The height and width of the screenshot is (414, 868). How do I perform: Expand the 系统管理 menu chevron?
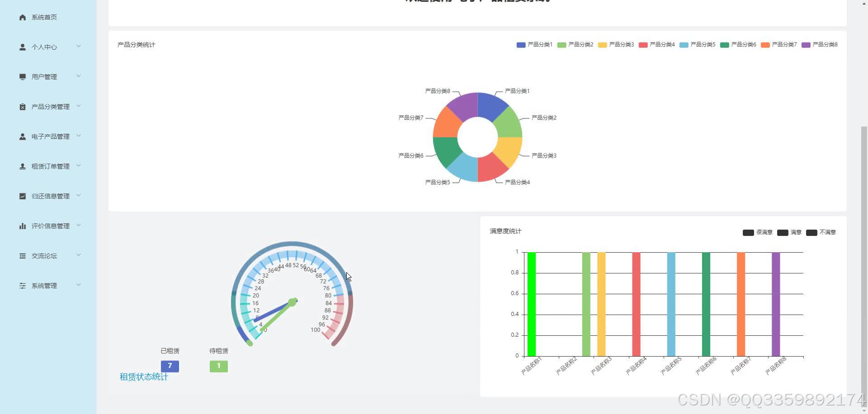tap(79, 285)
